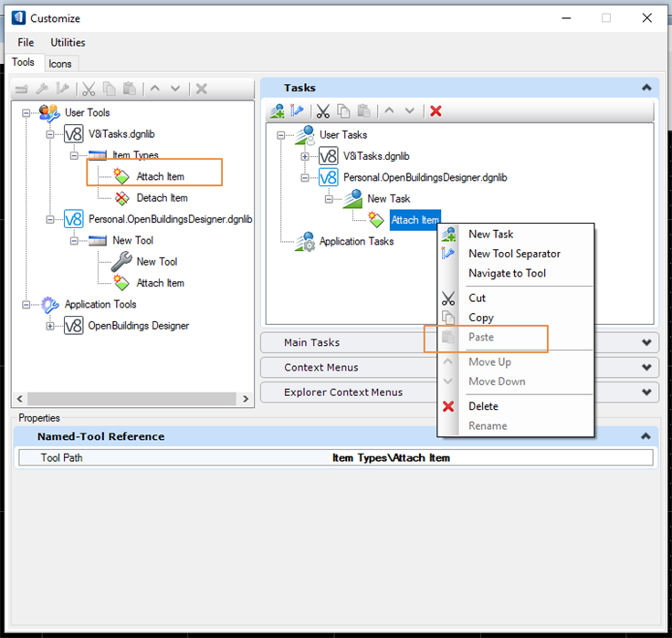
Task: Choose New Tool Separator from context menu
Action: [x=514, y=254]
